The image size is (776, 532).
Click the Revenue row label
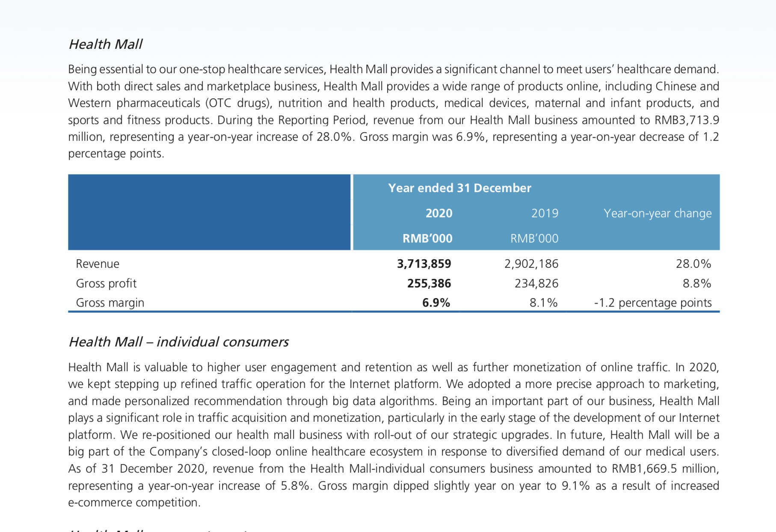98,263
